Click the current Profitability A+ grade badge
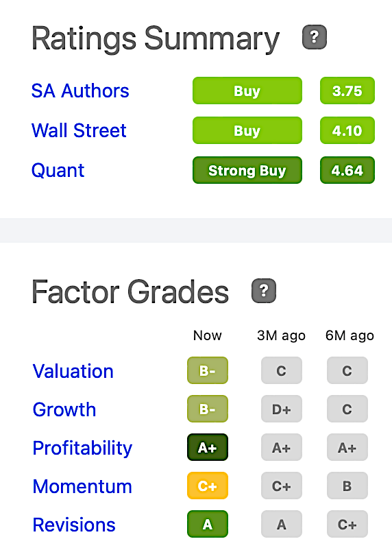This screenshot has height=550, width=392. point(208,447)
